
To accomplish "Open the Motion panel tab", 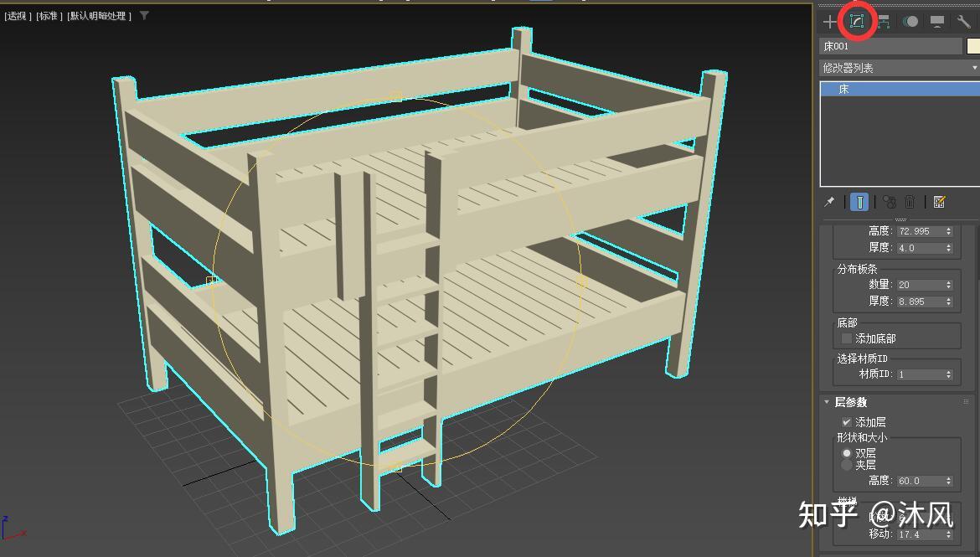I will (910, 22).
